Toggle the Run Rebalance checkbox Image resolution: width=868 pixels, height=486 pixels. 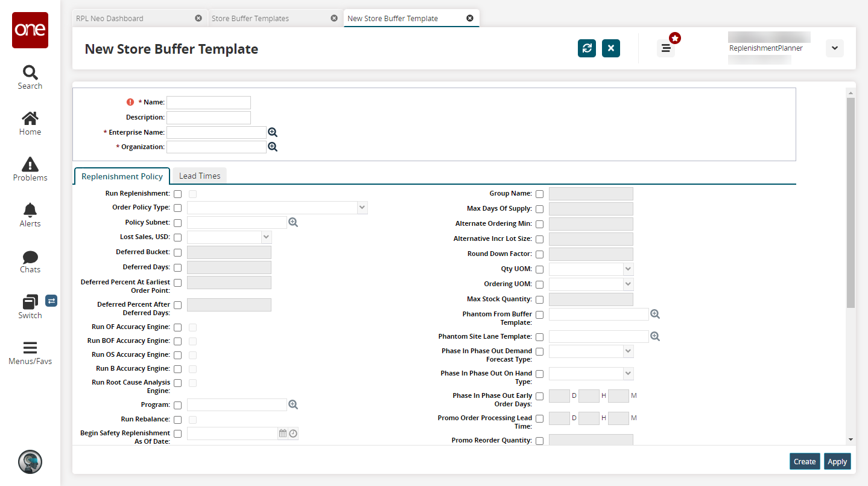[177, 420]
